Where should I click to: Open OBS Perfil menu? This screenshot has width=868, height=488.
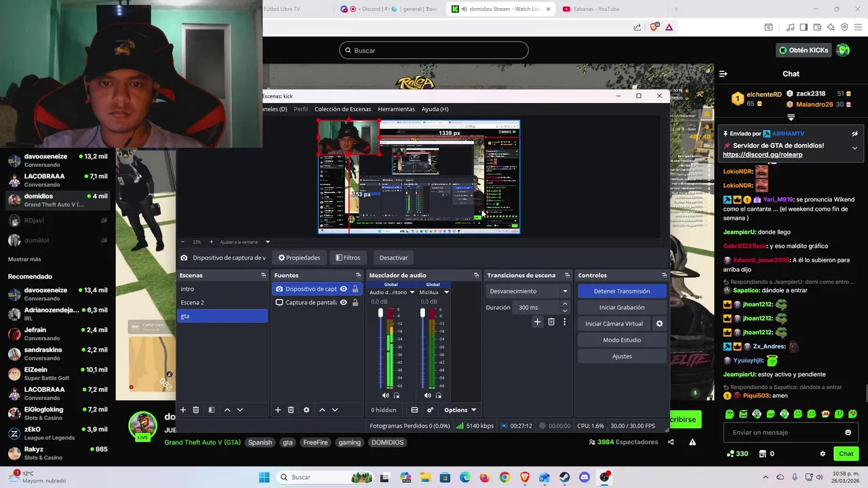(300, 109)
